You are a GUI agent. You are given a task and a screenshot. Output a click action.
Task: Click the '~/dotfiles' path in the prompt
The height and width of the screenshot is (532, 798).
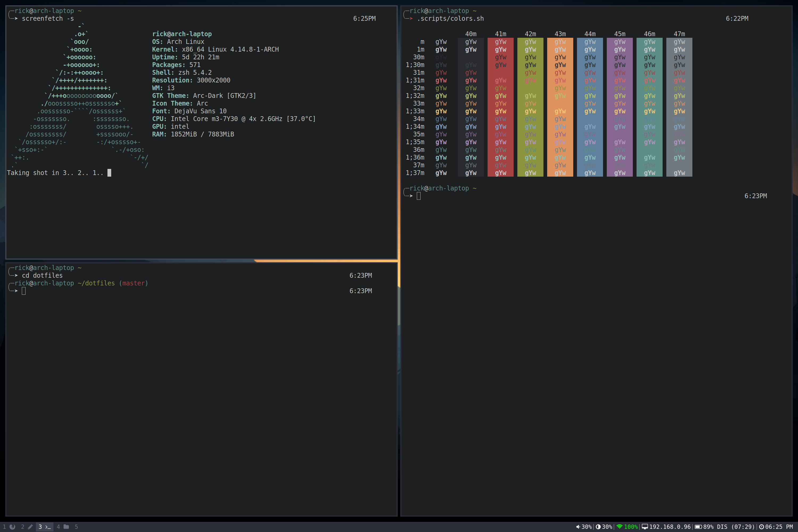pos(96,283)
